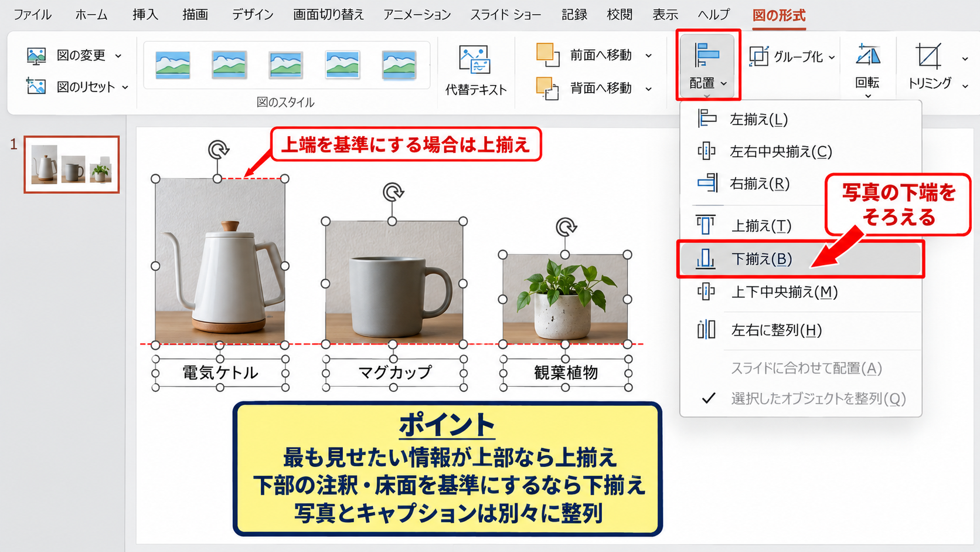Open the ファイル tab
The image size is (980, 552).
click(33, 15)
